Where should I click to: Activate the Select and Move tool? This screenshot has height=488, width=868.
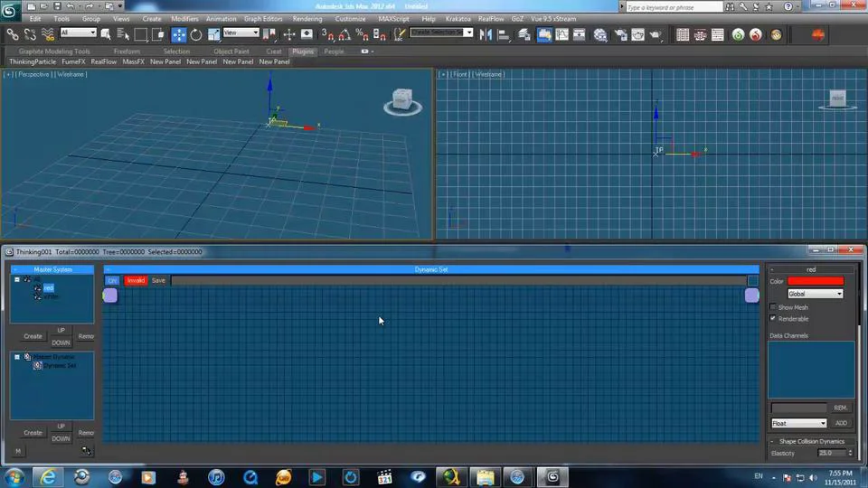[179, 35]
